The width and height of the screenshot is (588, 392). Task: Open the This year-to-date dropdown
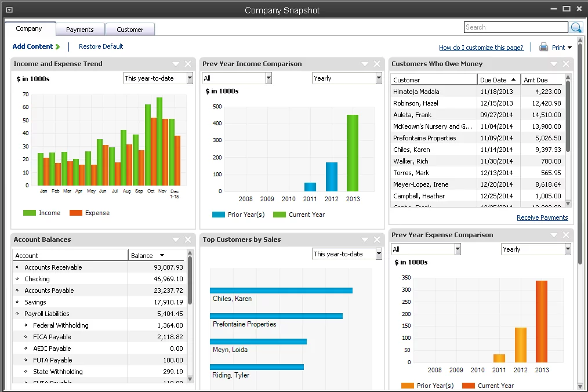(x=157, y=78)
